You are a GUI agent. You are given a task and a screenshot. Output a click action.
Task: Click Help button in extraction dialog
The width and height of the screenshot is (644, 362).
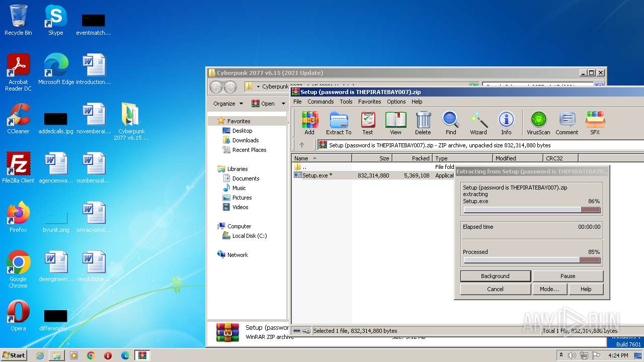click(586, 289)
